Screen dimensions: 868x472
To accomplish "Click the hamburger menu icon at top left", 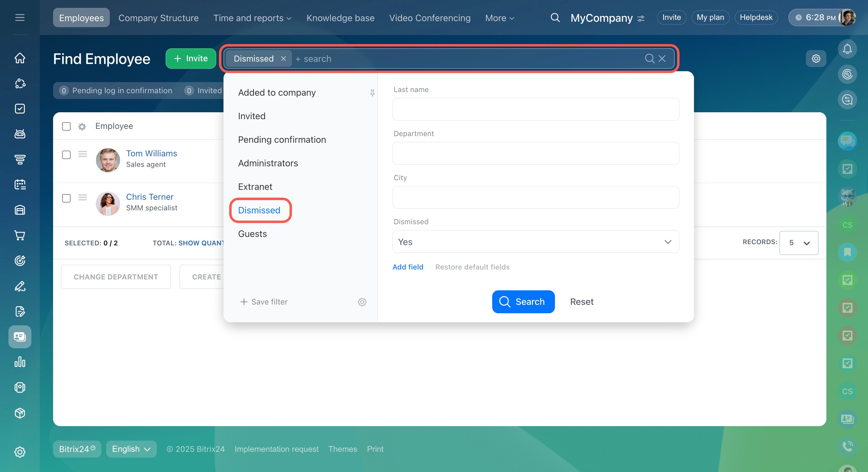I will coord(20,18).
